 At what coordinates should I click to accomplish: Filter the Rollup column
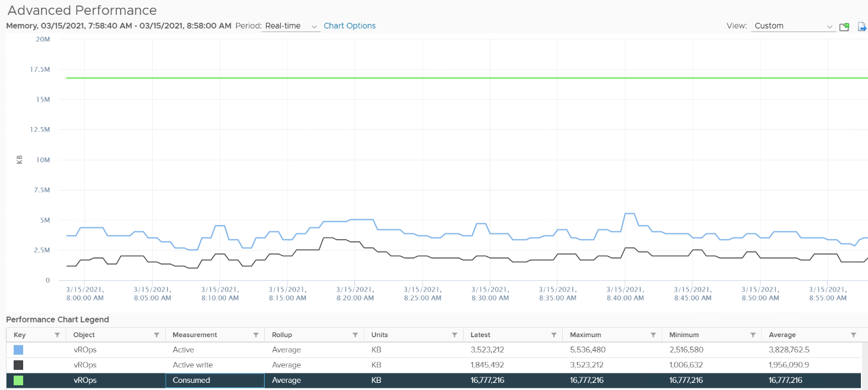[x=355, y=335]
